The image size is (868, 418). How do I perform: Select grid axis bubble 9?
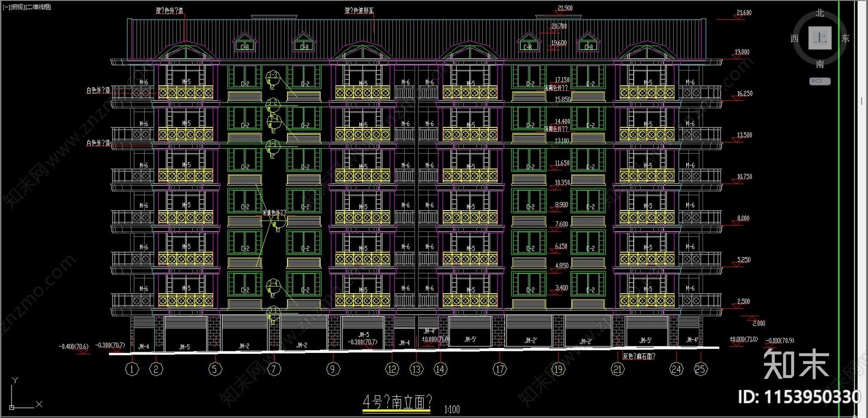click(x=333, y=369)
